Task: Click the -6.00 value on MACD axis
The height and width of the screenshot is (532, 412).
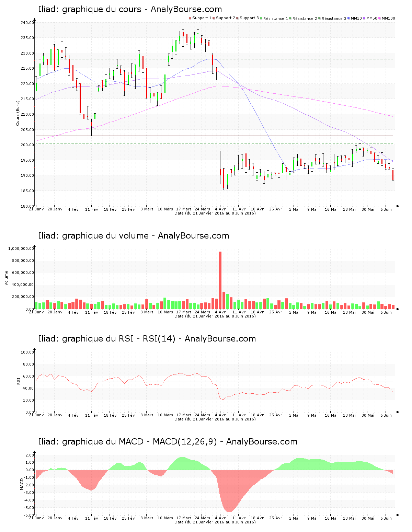Action: tap(30, 515)
